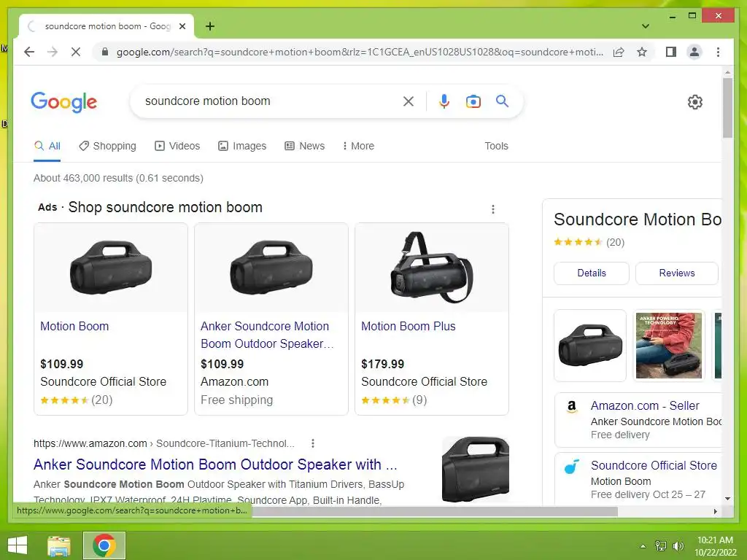
Task: Switch to the Shopping tab
Action: (108, 146)
